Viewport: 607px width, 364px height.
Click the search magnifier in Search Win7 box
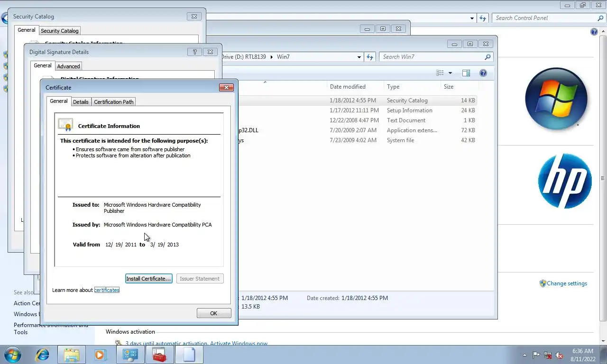point(487,57)
